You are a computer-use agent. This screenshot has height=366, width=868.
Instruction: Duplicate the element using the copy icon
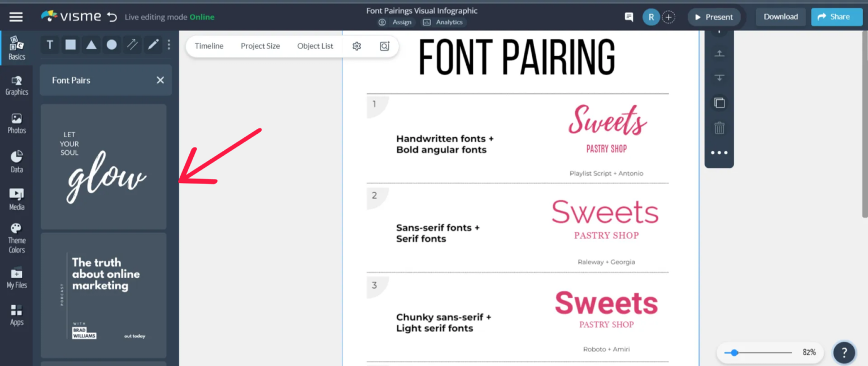[719, 102]
